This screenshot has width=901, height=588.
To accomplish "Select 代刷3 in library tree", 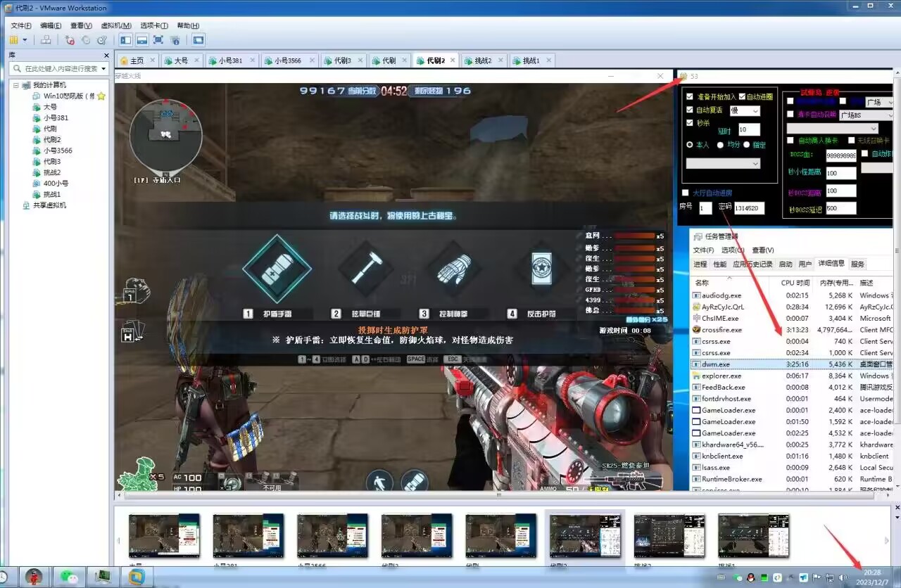I will click(x=51, y=161).
